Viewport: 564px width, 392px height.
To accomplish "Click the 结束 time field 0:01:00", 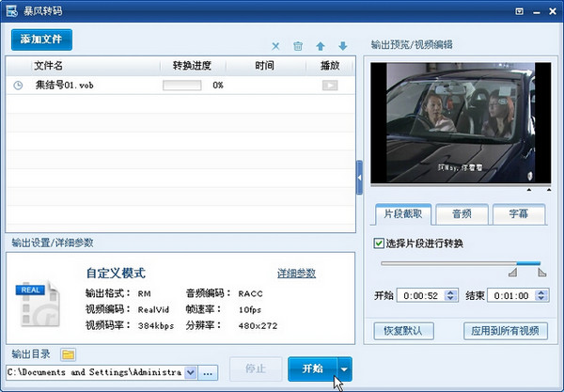I will click(x=511, y=295).
